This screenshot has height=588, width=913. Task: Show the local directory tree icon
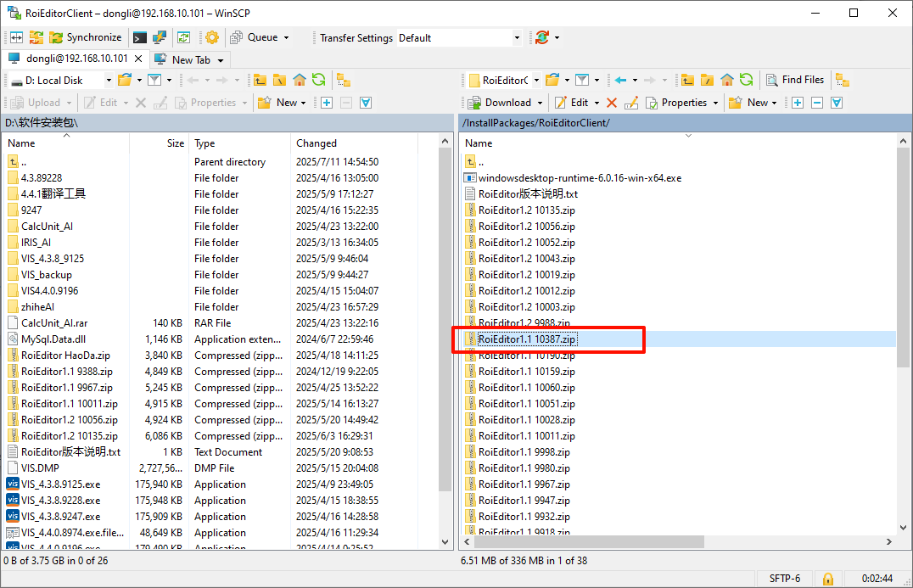344,80
